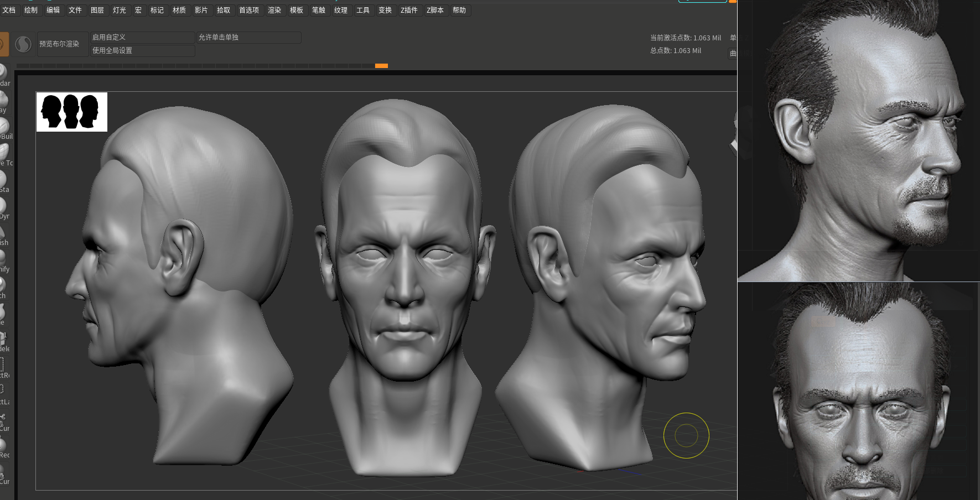Click the orange marker on the undo history bar
980x500 pixels.
[x=381, y=66]
